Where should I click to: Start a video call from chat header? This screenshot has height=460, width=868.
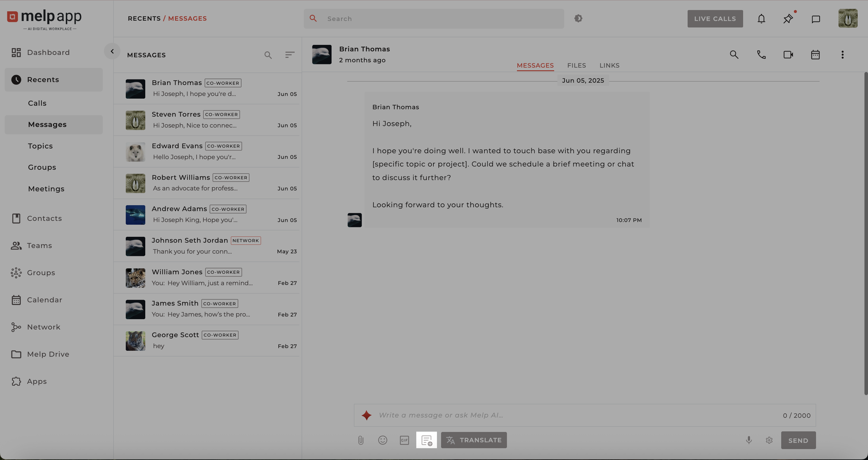coord(788,55)
